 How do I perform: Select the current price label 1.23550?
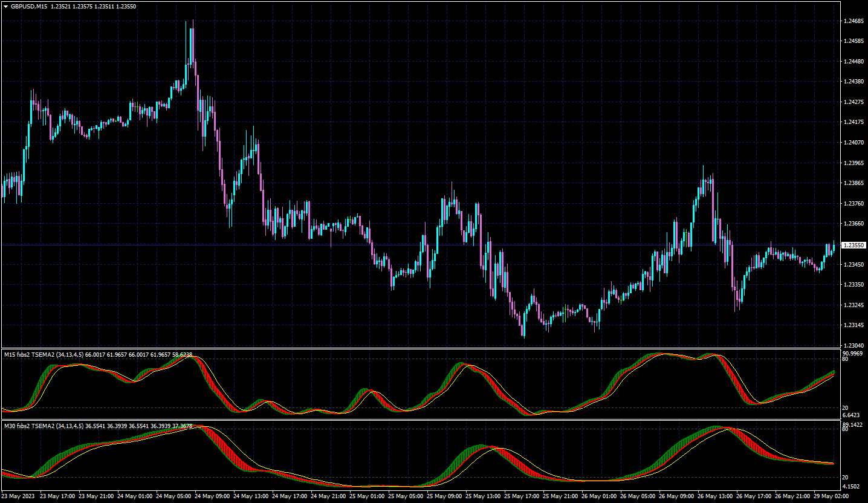(853, 245)
